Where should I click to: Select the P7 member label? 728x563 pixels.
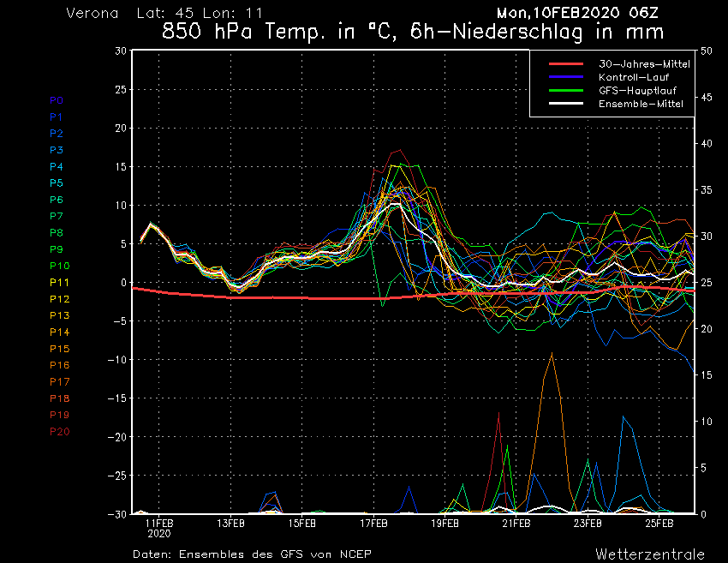pos(57,216)
